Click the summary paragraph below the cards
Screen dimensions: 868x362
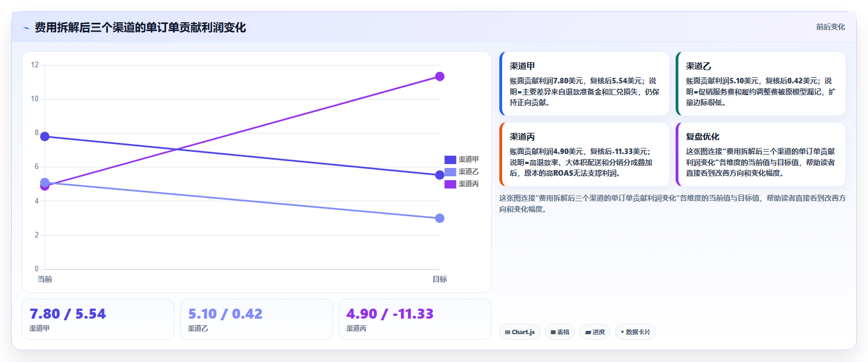[x=672, y=204]
